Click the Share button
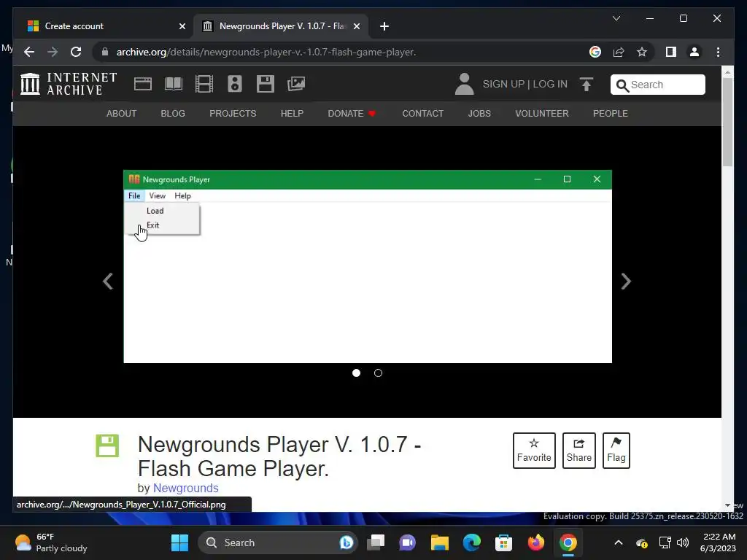Image resolution: width=747 pixels, height=560 pixels. coord(578,451)
